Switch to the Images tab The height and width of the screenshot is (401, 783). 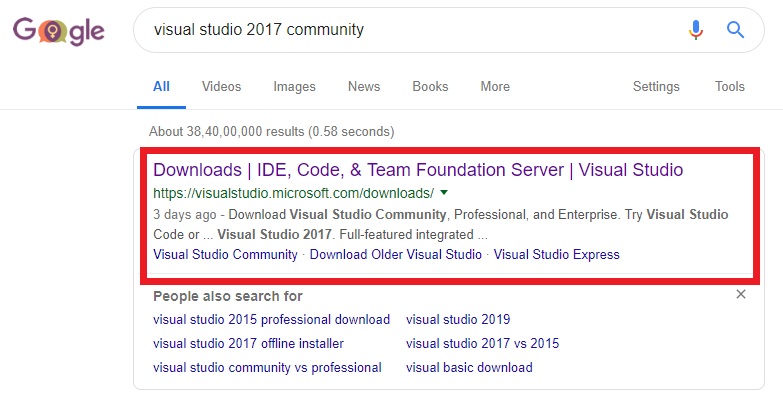click(x=294, y=87)
